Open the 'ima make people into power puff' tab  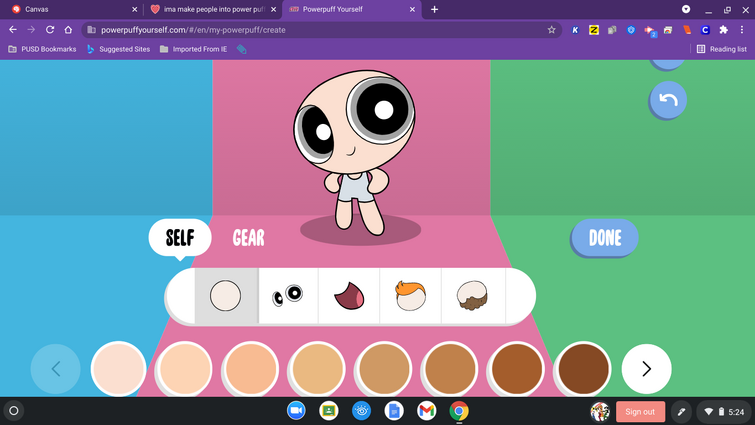[214, 9]
